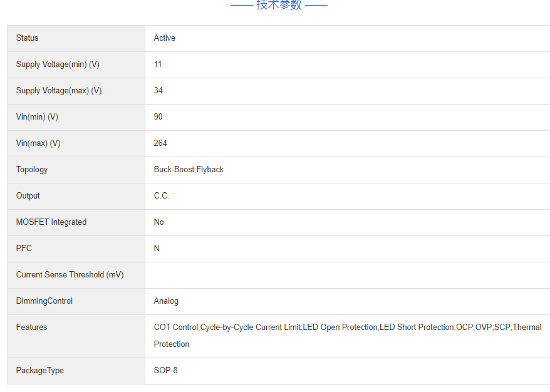Click the 技术参数 section heading

[279, 6]
